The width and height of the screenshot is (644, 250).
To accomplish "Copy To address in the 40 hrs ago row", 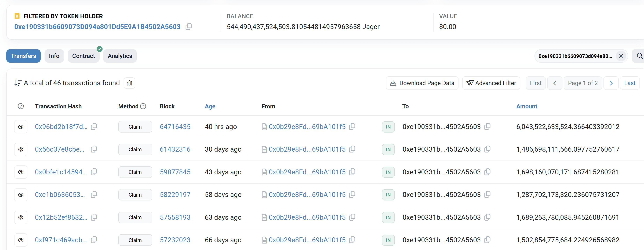I will [x=487, y=127].
